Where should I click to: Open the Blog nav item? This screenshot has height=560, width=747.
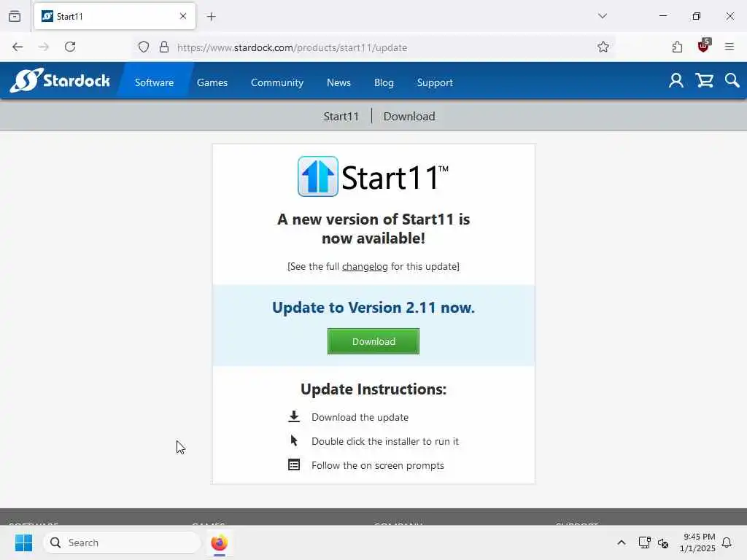384,82
